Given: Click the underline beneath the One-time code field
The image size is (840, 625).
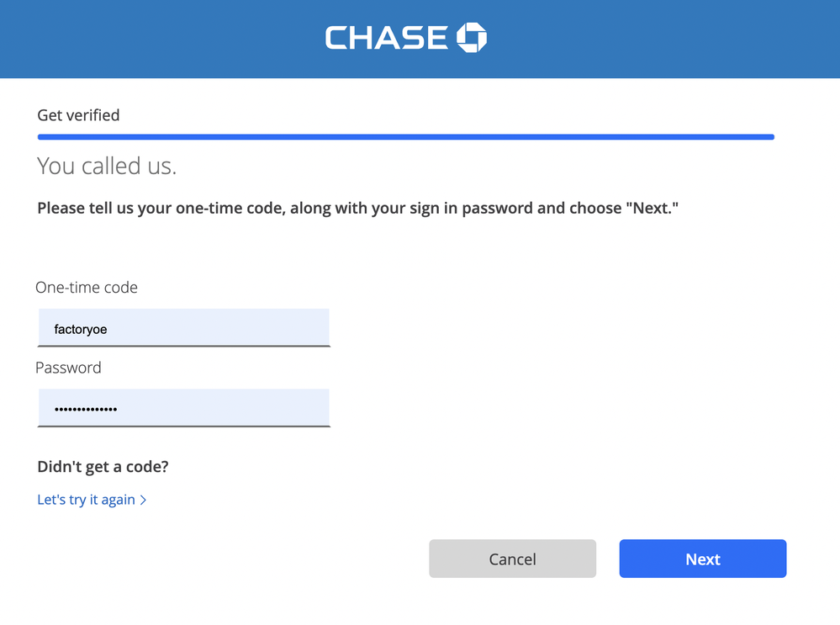Looking at the screenshot, I should click(183, 346).
